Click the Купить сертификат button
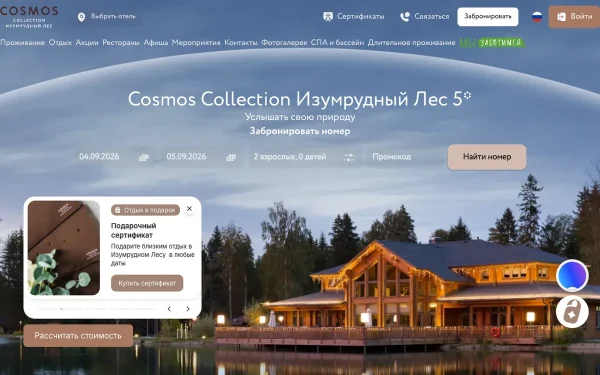Image resolution: width=600 pixels, height=375 pixels. click(x=147, y=283)
